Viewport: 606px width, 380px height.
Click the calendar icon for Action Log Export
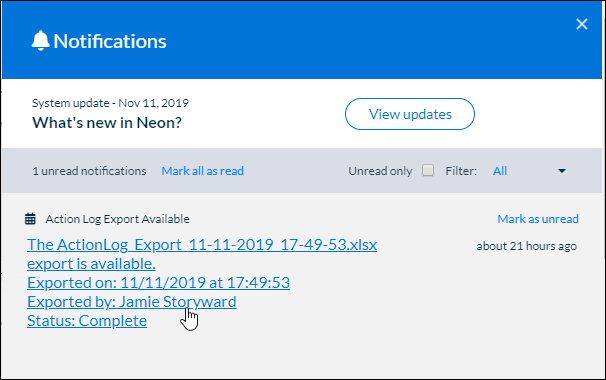pos(30,219)
